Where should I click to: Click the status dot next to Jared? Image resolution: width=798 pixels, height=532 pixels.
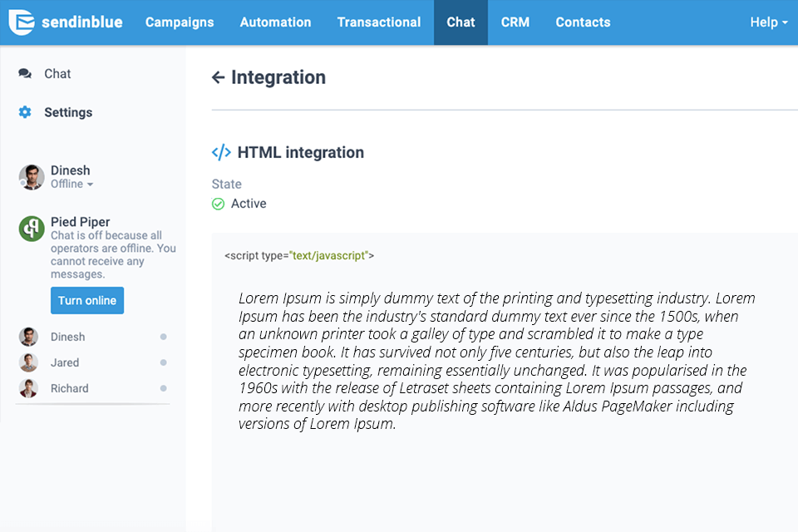tap(163, 362)
